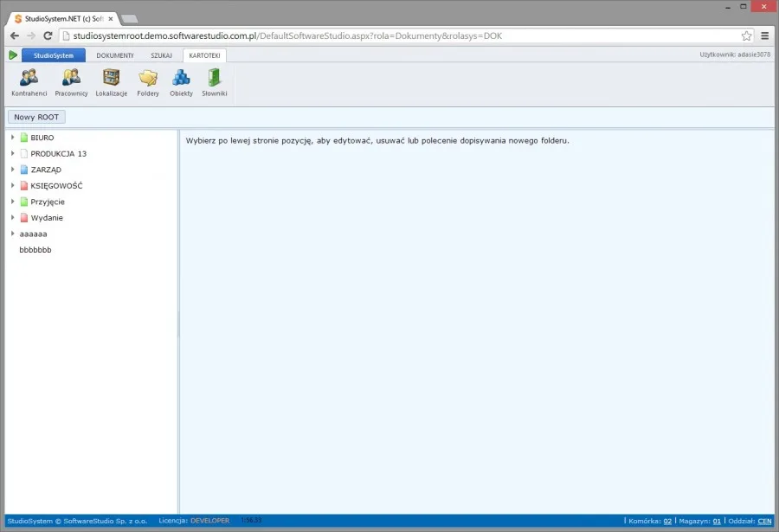This screenshot has height=532, width=779.
Task: Click the green BIURO folder icon
Action: pos(24,138)
